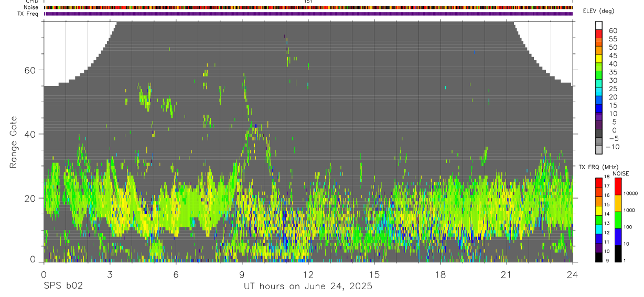Click the 'Noise' row label at top left

30,7
